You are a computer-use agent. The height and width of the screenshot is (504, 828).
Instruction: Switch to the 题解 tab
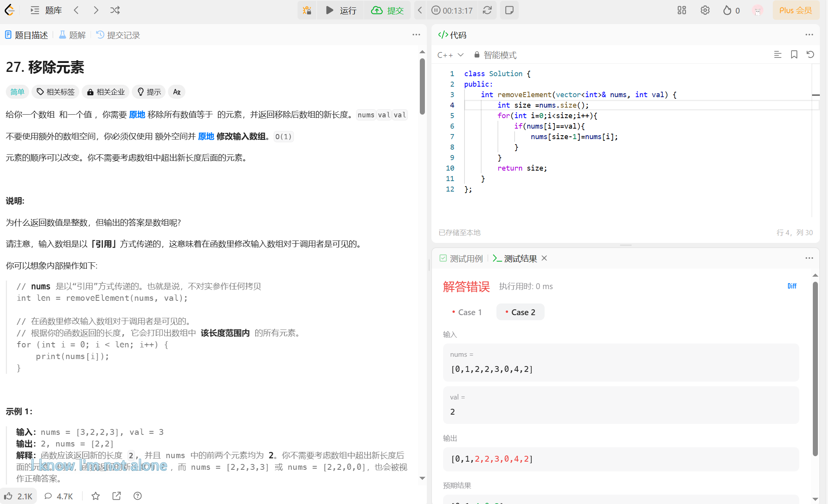point(72,35)
